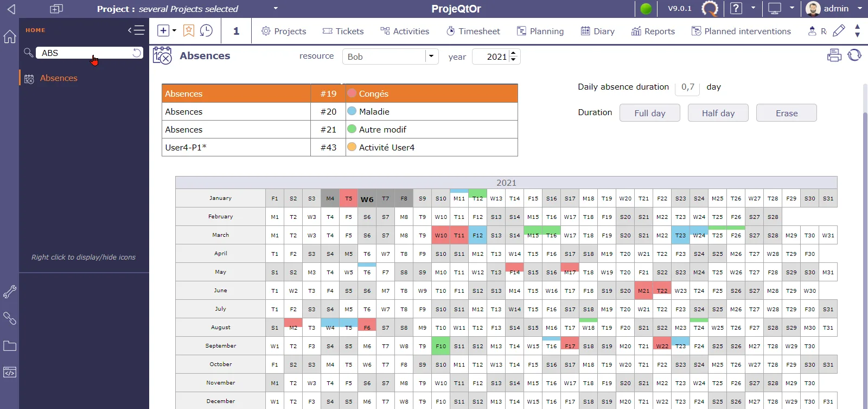Open the folder icon in sidebar
Viewport: 868px width, 409px height.
[10, 346]
